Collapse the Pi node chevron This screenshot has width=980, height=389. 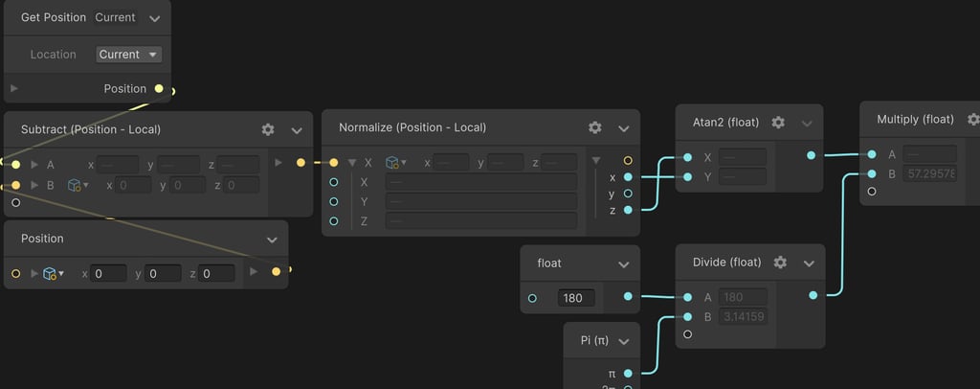(623, 341)
